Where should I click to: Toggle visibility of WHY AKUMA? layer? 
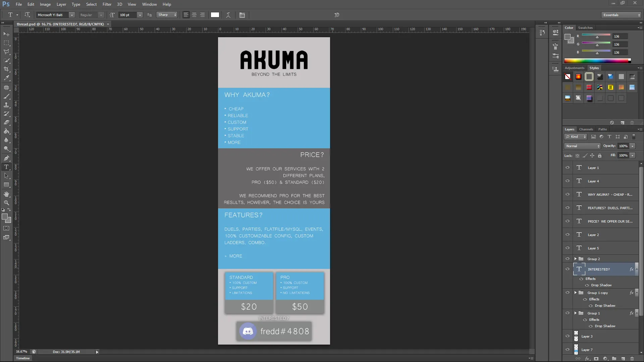(568, 194)
